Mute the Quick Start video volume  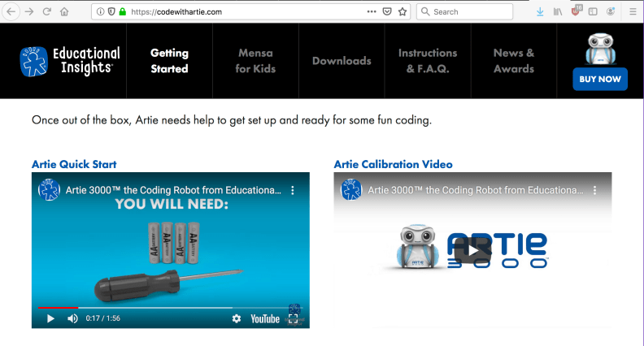72,318
